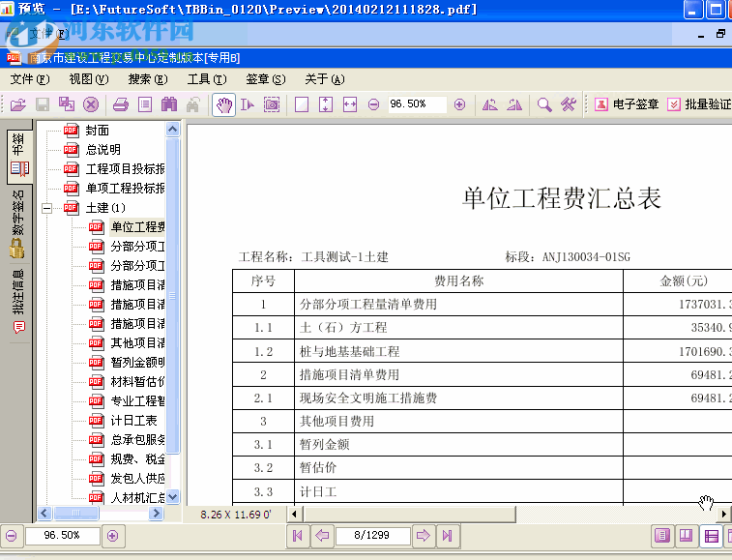Viewport: 732px width, 560px height.
Task: Click document horizontal scroll left arrow
Action: [x=294, y=515]
